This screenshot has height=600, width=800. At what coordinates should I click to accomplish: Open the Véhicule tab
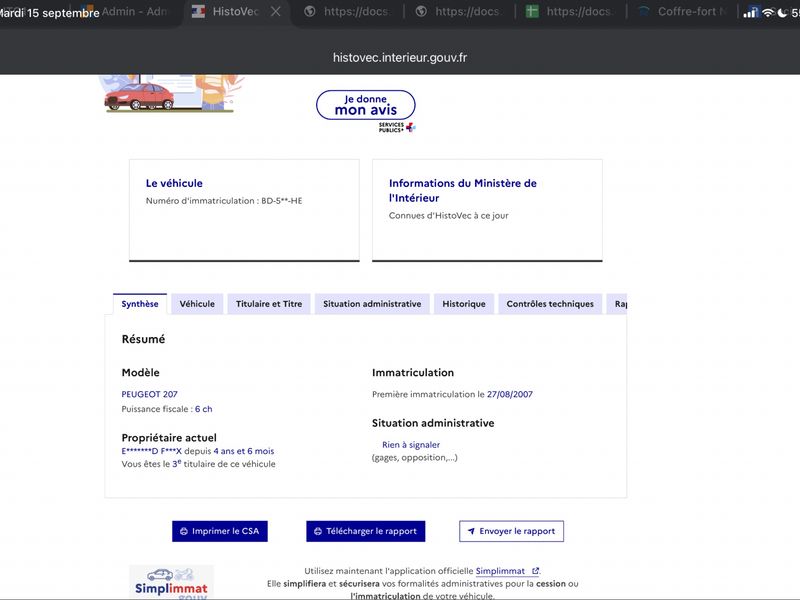coord(197,304)
